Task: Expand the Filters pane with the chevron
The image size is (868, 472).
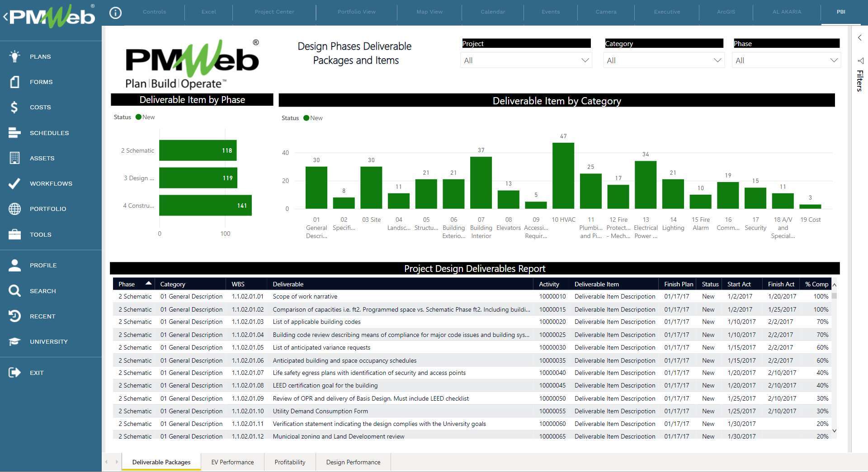Action: 859,38
